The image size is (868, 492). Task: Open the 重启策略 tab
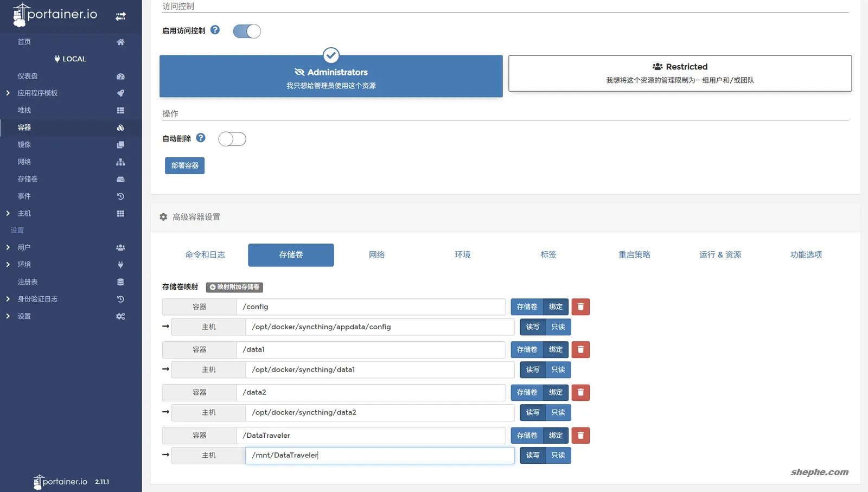click(x=634, y=254)
